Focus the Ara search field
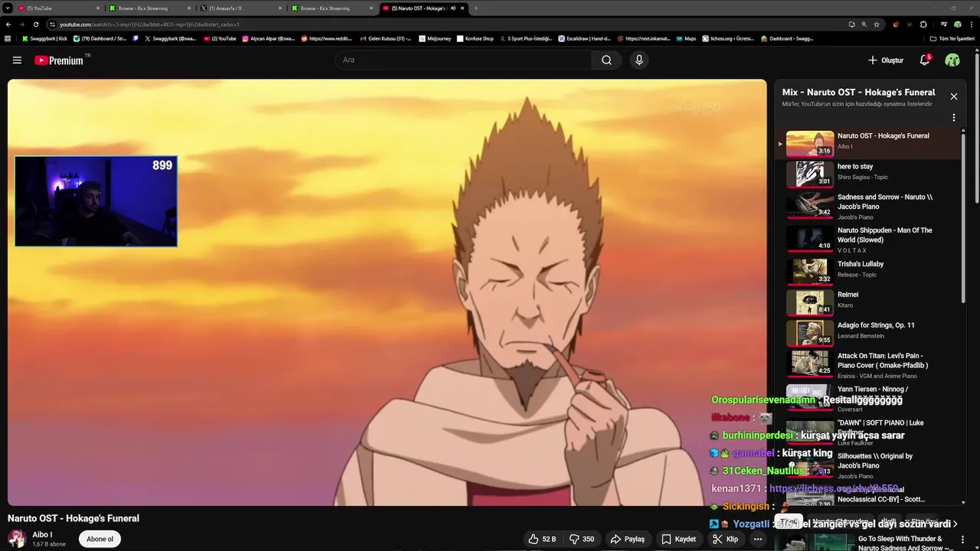The width and height of the screenshot is (980, 551). (463, 60)
